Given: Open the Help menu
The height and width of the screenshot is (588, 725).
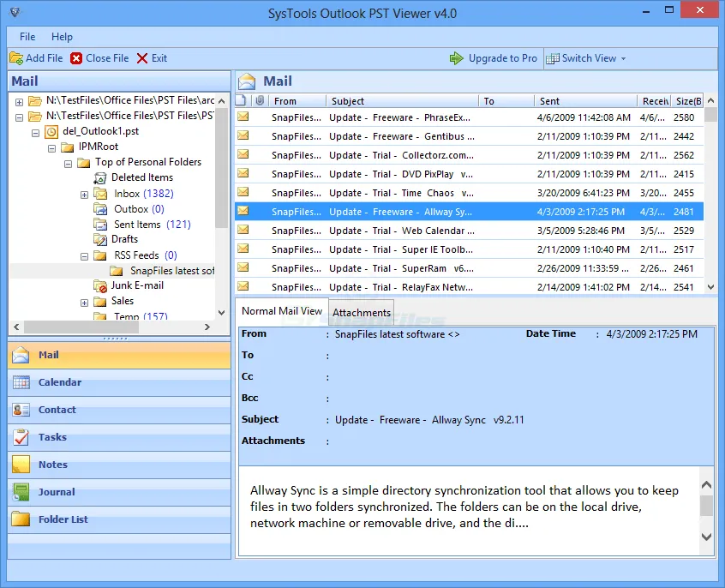Looking at the screenshot, I should pos(62,37).
